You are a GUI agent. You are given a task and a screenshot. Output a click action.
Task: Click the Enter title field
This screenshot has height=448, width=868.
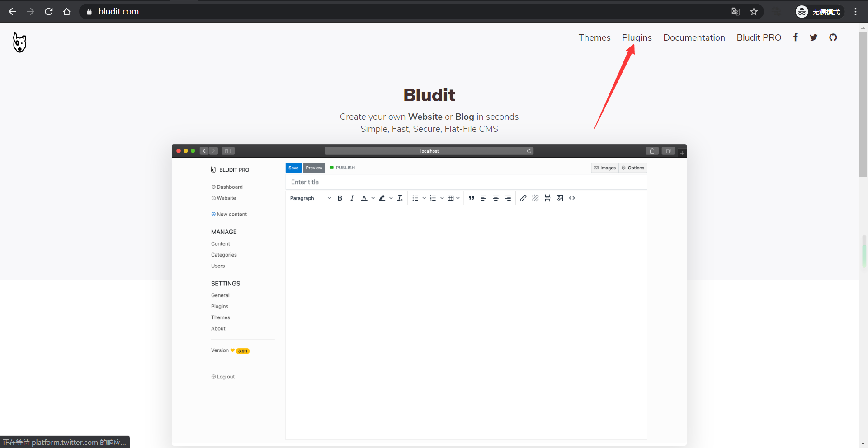466,182
